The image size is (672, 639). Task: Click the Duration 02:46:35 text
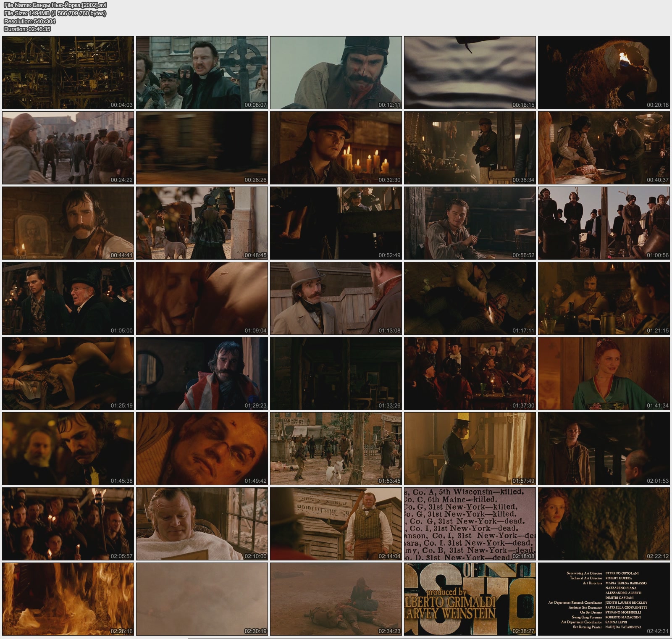click(x=27, y=29)
